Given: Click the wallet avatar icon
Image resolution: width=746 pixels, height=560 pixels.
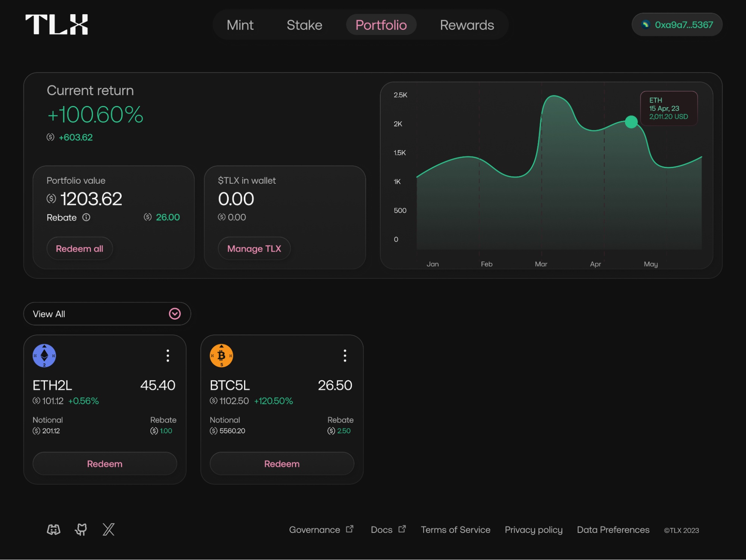Looking at the screenshot, I should coord(645,25).
